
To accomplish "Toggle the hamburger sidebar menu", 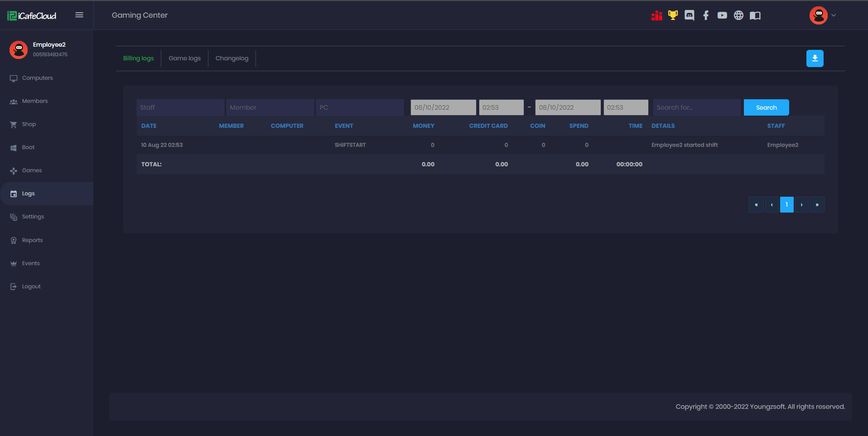I will point(79,15).
